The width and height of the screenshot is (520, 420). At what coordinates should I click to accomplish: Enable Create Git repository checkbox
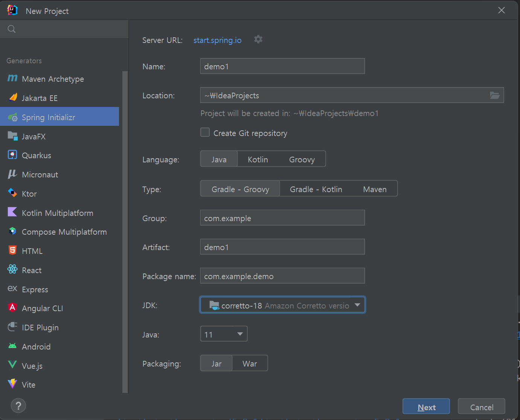pyautogui.click(x=205, y=133)
